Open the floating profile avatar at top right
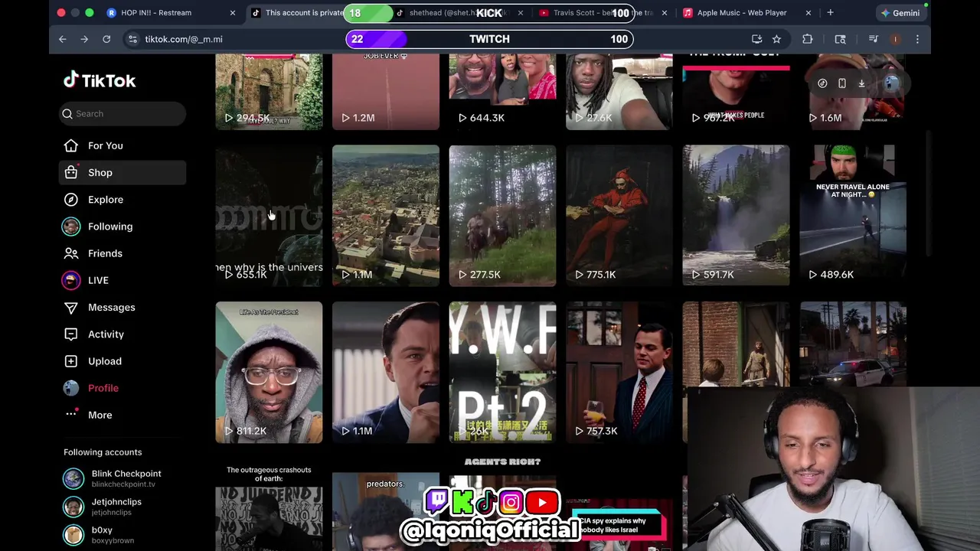980x551 pixels. click(x=891, y=83)
